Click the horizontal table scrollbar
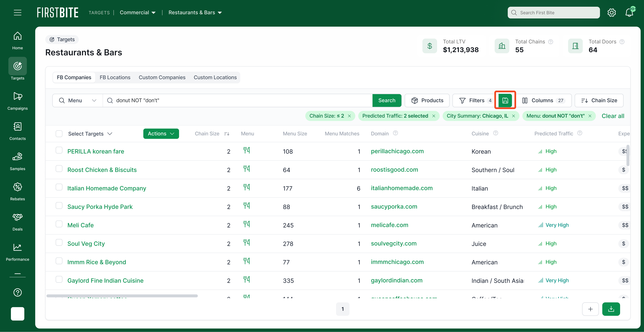 click(x=122, y=296)
